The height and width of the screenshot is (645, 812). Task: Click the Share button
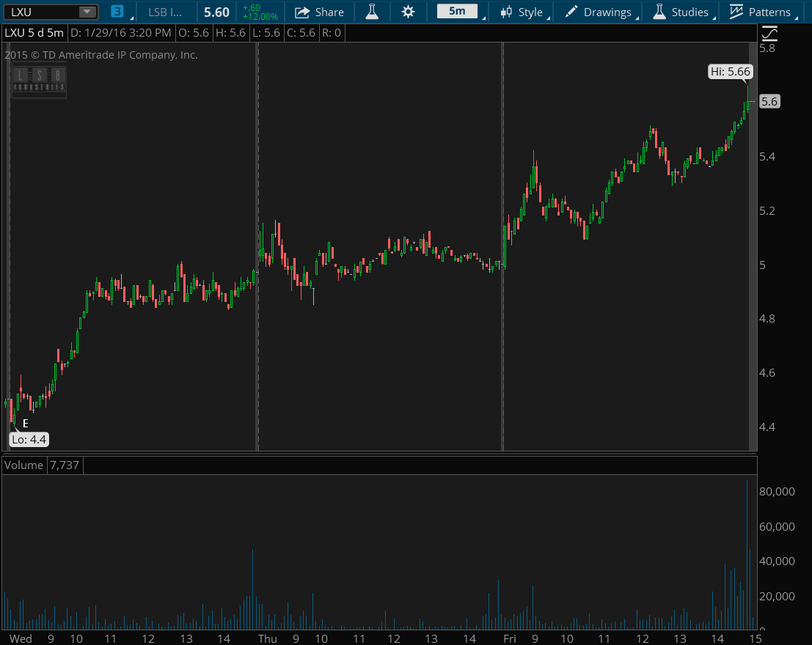319,12
